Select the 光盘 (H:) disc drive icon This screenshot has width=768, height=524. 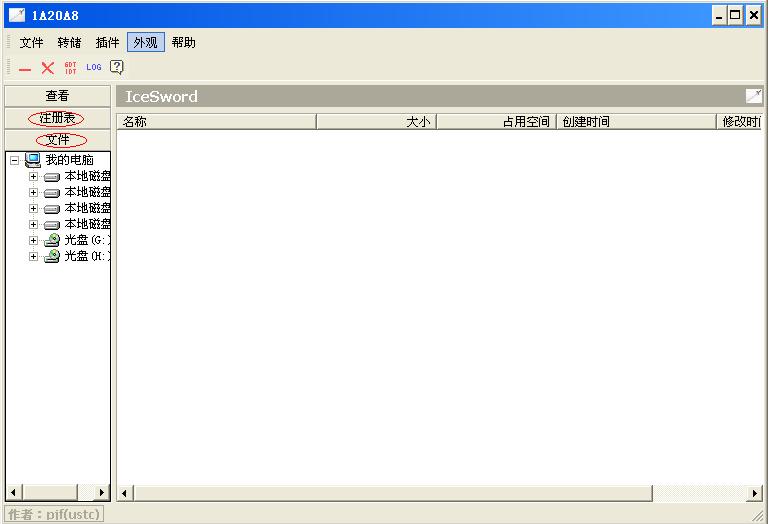pyautogui.click(x=52, y=256)
